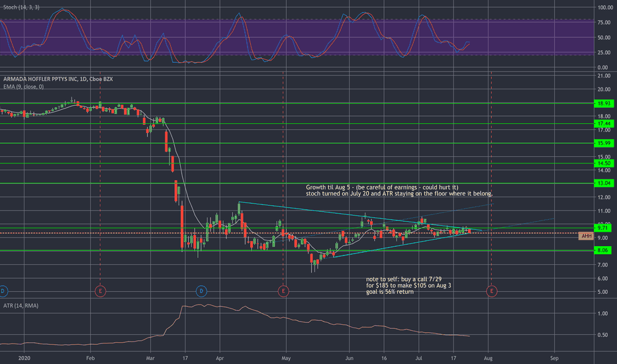The width and height of the screenshot is (617, 364).
Task: Click the 75.00 level on Stoch scale
Action: click(604, 23)
